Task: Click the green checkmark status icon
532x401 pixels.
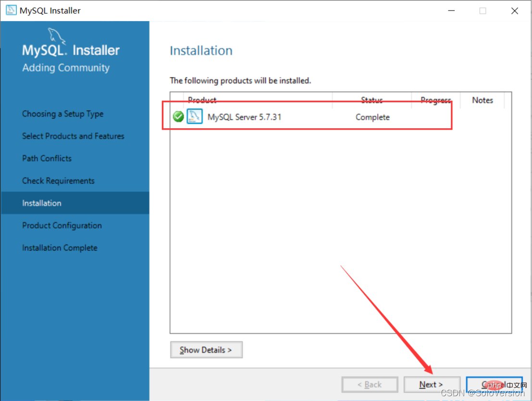Action: coord(178,117)
